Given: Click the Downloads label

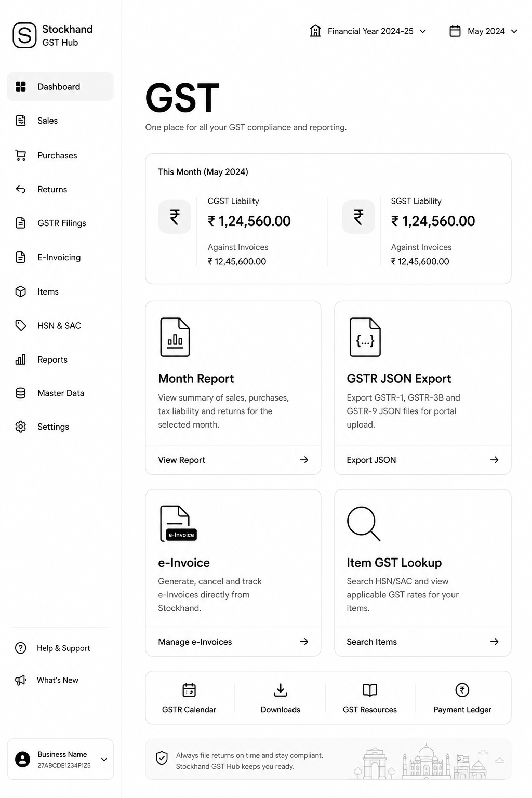Looking at the screenshot, I should (281, 710).
